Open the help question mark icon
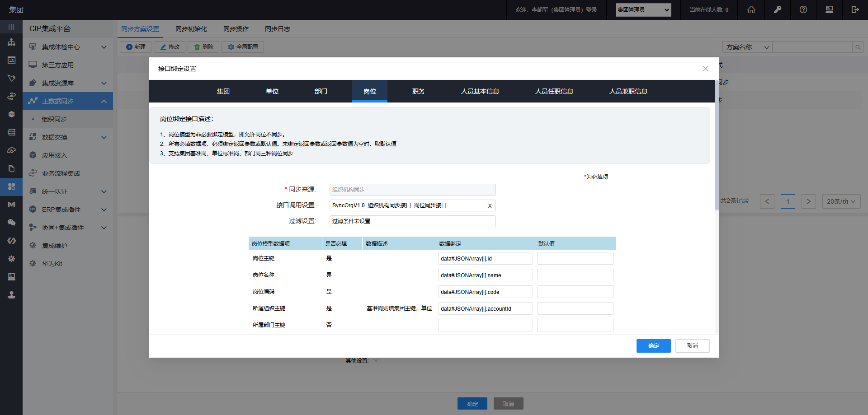The width and height of the screenshot is (868, 415). tap(803, 9)
